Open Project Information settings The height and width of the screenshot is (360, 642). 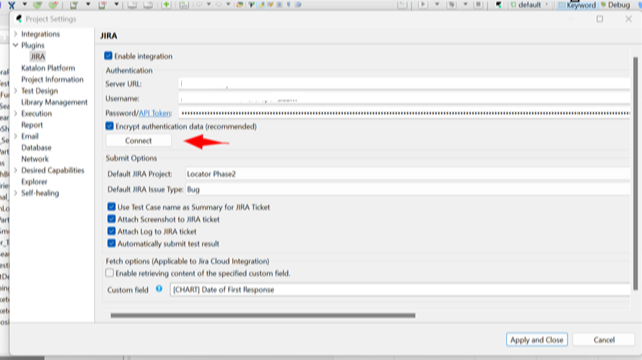click(52, 79)
